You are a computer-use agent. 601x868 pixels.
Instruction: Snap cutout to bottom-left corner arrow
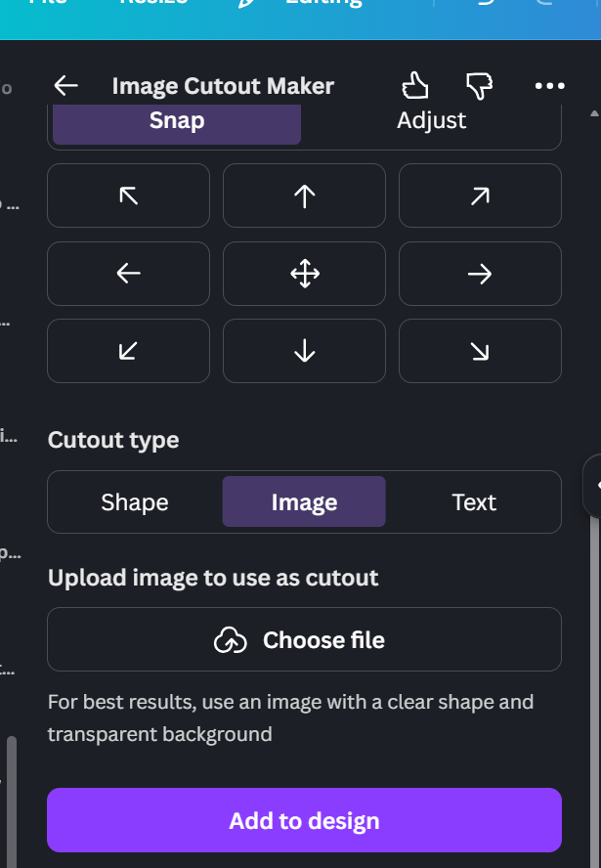click(128, 351)
